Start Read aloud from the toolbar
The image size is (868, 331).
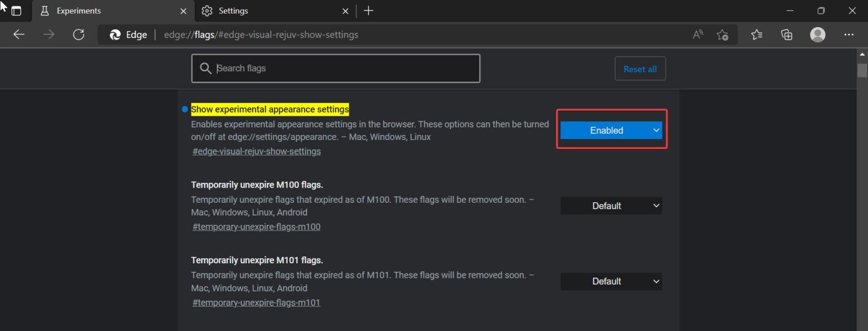(x=697, y=34)
